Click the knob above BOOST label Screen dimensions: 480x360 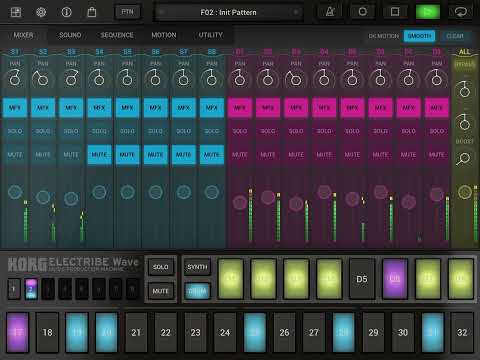(464, 123)
